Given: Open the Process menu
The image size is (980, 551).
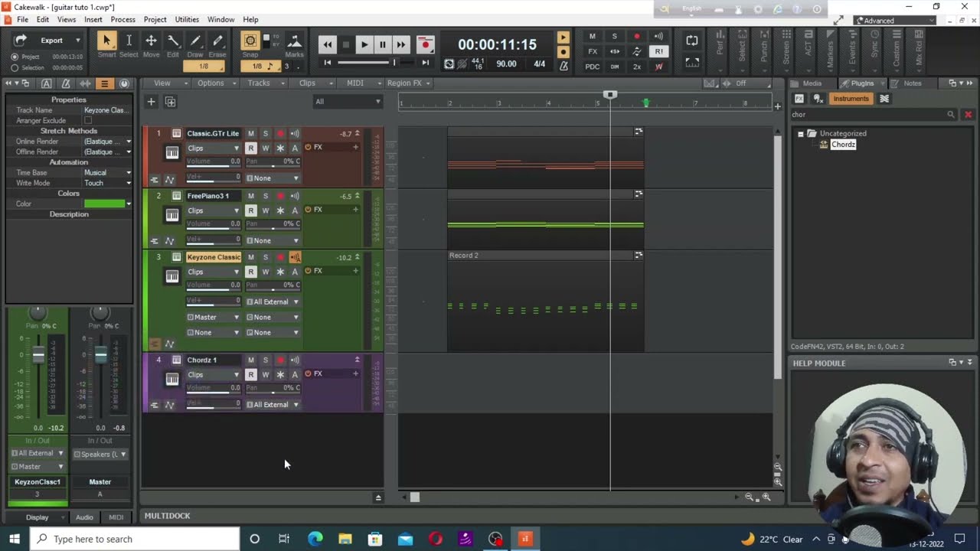Looking at the screenshot, I should [x=122, y=20].
